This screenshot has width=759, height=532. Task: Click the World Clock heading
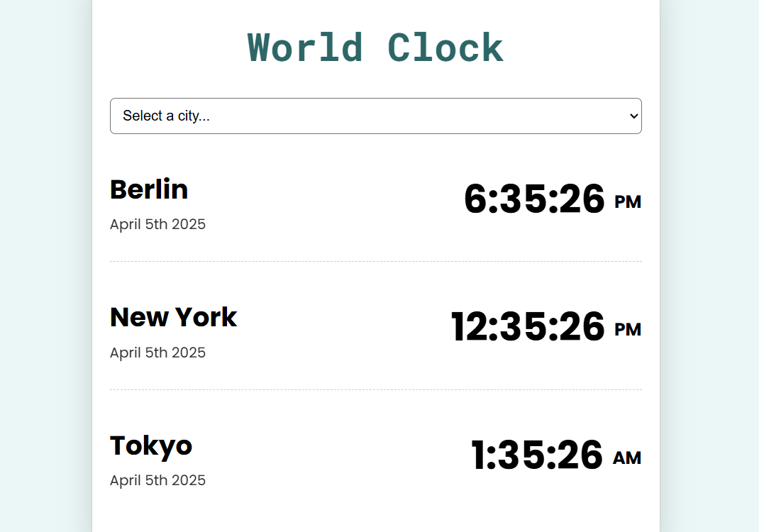coord(375,47)
